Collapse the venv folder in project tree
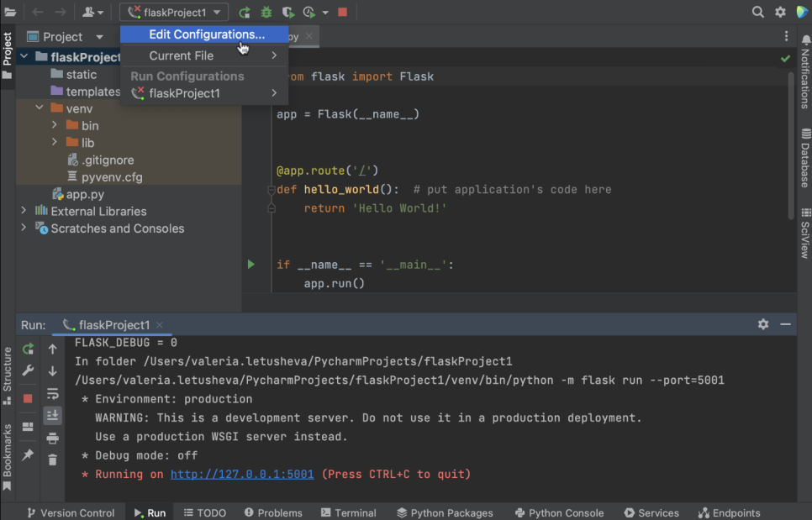 [39, 108]
